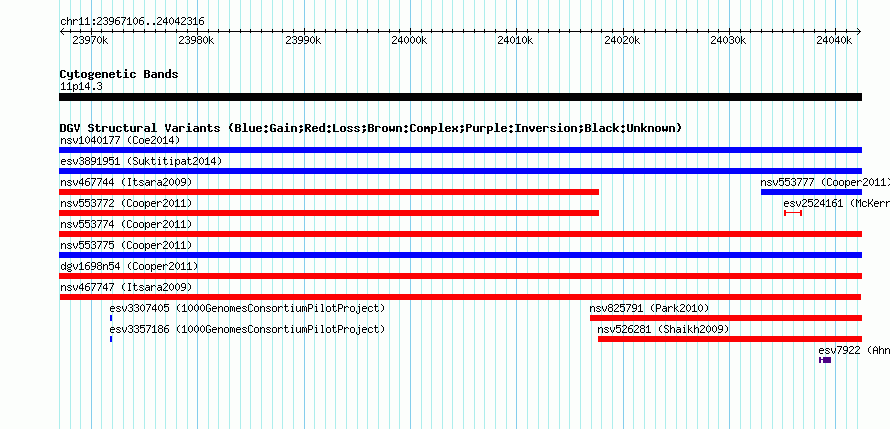Select the esv3307405 small blue marker
Screen dimensions: 890x429
tap(111, 318)
